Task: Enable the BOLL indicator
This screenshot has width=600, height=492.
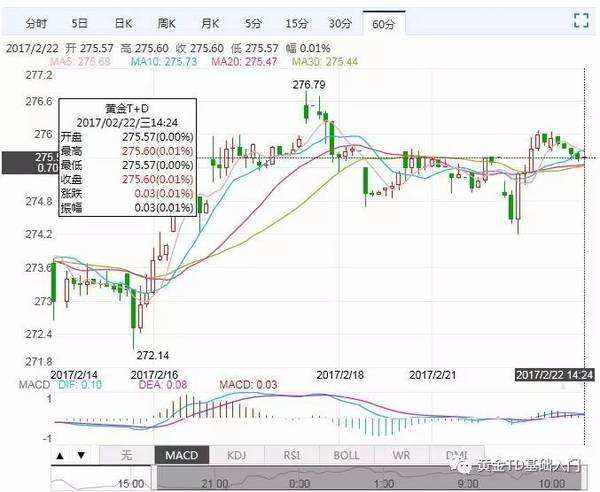Action: point(346,455)
